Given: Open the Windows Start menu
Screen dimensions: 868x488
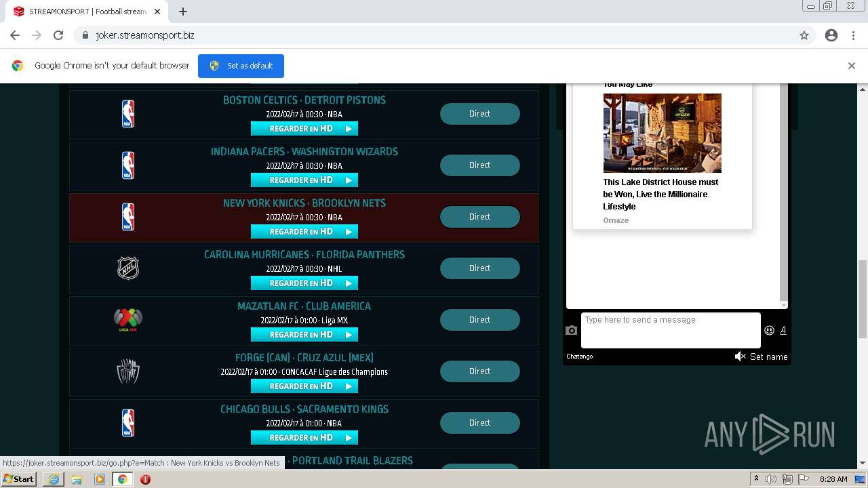Looking at the screenshot, I should click(x=19, y=479).
